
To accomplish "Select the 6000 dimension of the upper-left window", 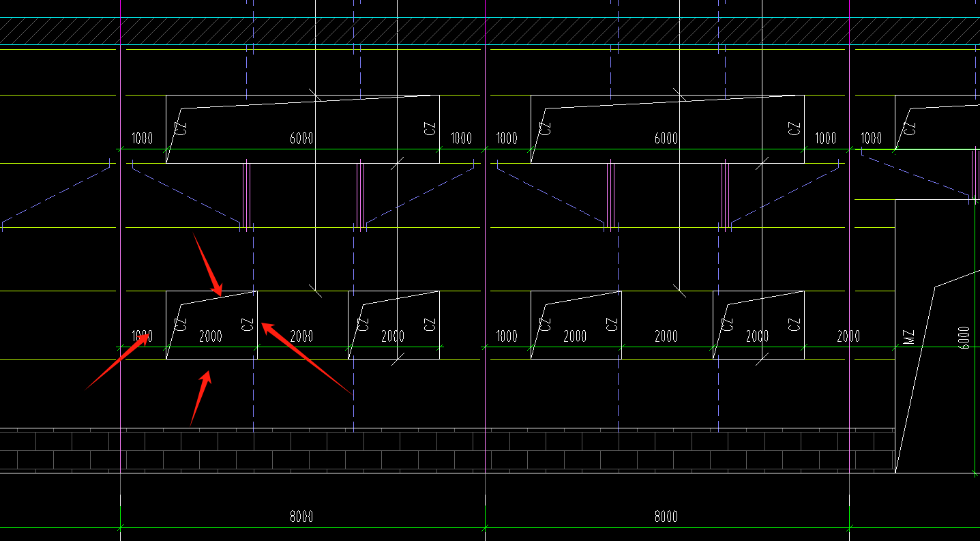I will tap(301, 138).
